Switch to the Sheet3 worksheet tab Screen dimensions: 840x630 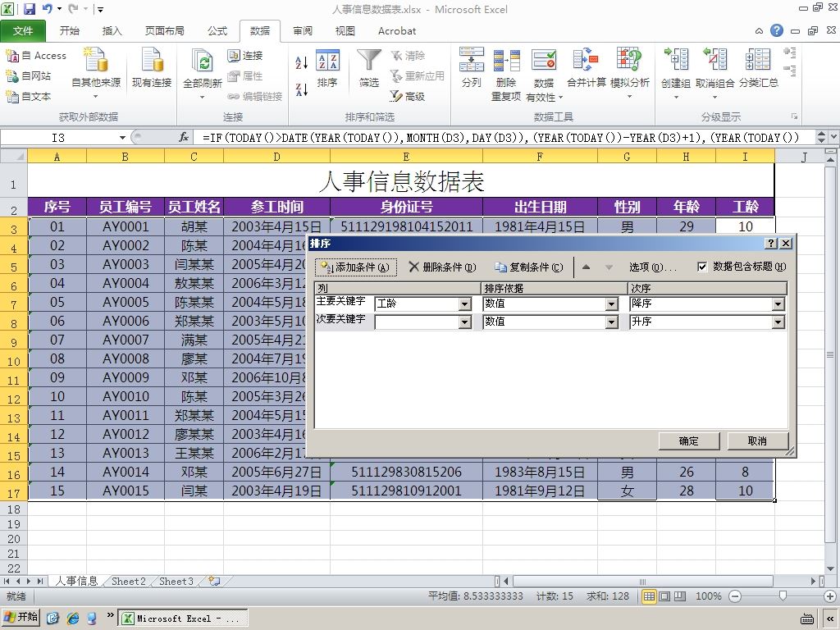coord(176,582)
